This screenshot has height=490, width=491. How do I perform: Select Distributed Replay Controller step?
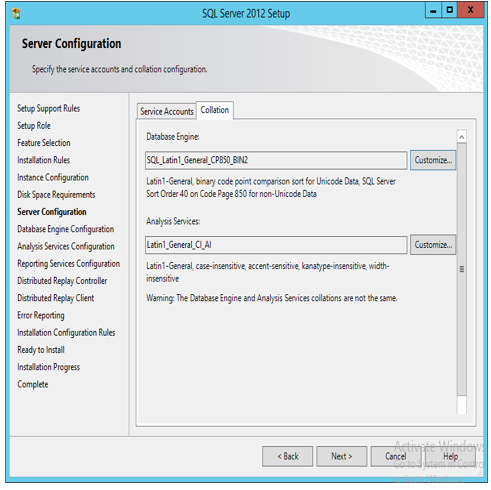click(62, 281)
